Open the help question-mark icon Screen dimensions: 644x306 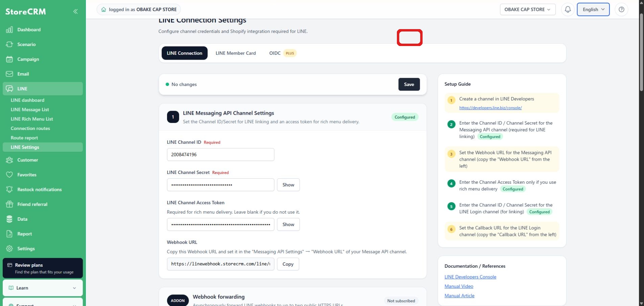coord(621,9)
